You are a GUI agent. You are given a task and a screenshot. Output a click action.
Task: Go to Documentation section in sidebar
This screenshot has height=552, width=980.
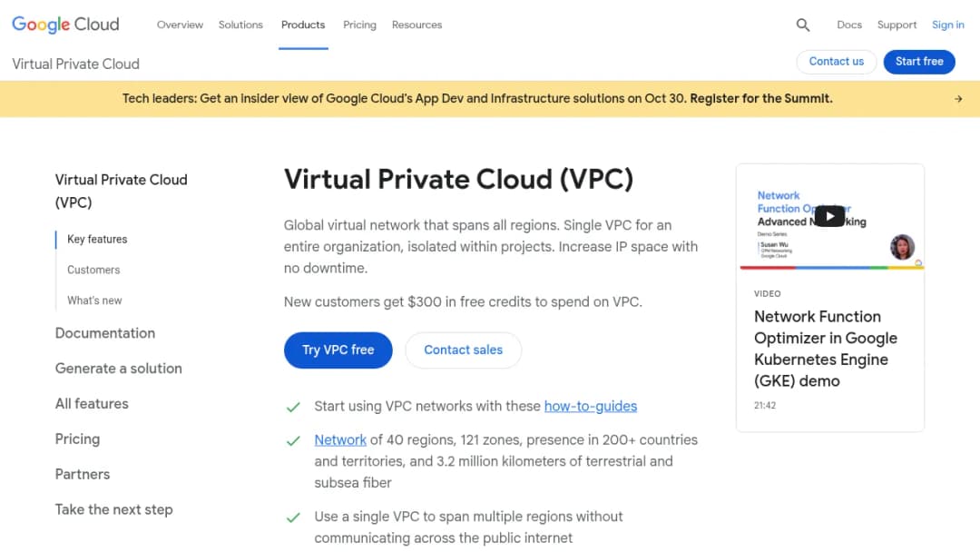pos(105,333)
